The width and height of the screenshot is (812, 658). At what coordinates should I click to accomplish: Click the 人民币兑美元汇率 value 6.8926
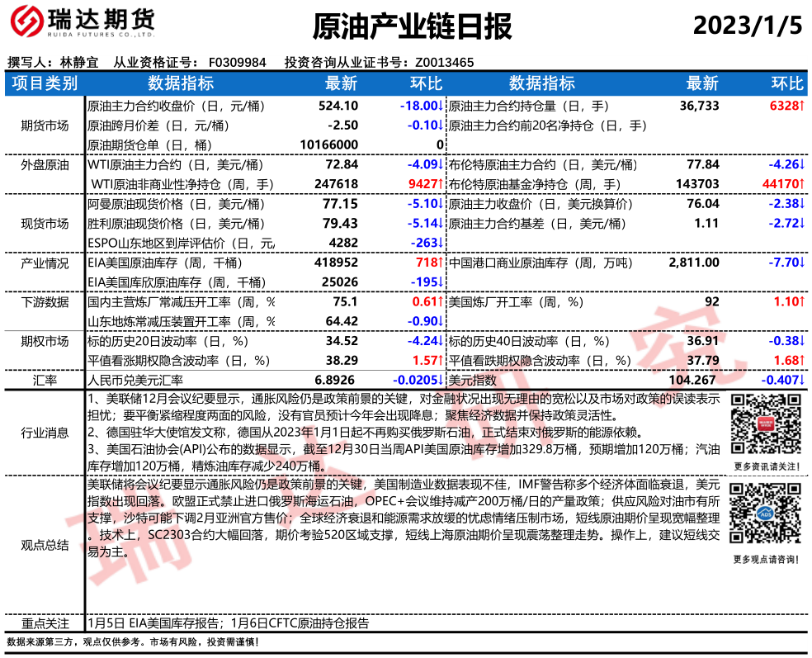tap(338, 381)
